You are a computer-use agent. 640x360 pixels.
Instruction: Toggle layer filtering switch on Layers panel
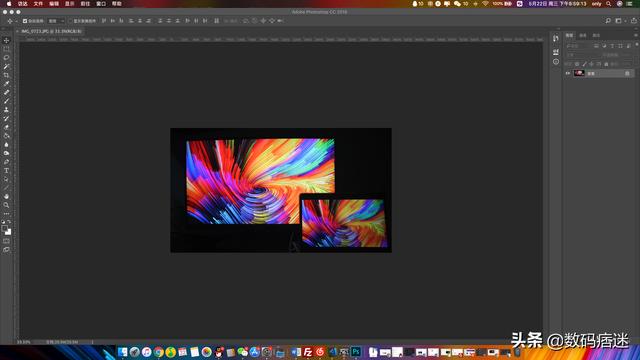(637, 45)
